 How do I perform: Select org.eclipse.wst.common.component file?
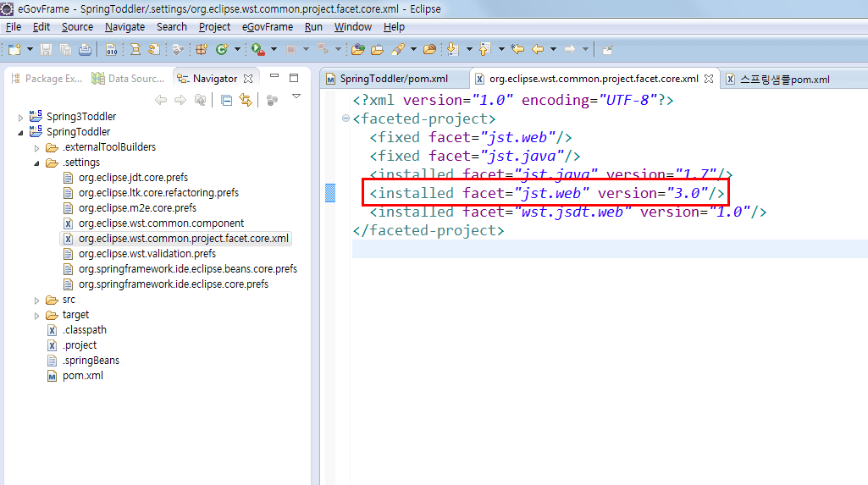pos(161,223)
